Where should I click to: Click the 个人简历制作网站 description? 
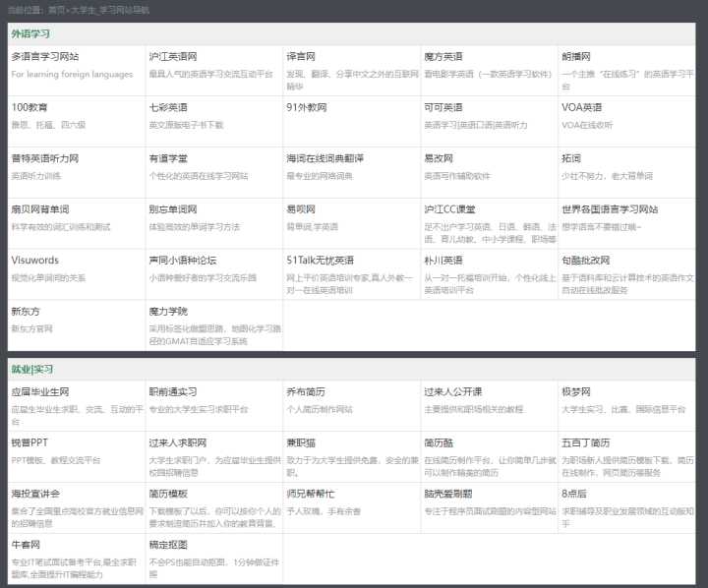coord(320,409)
